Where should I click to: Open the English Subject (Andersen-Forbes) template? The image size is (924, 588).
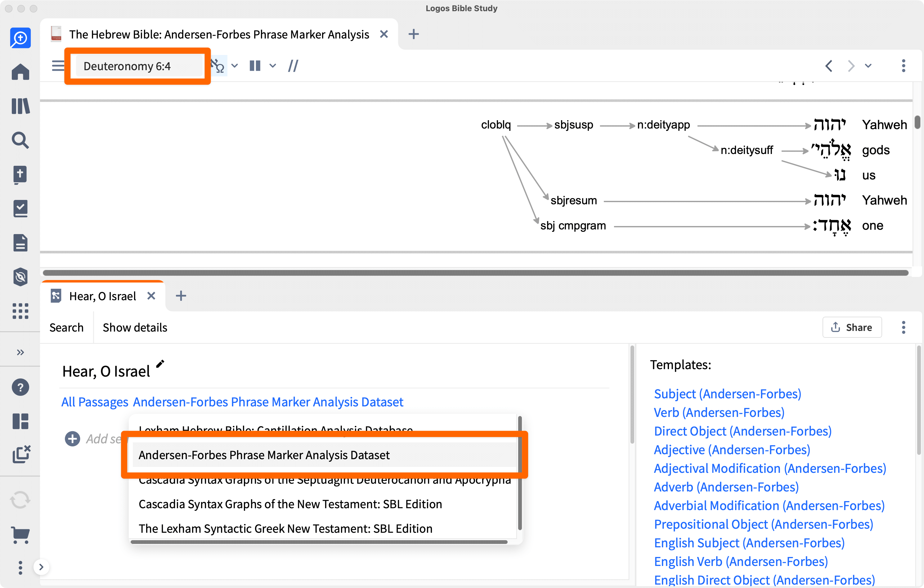(749, 543)
